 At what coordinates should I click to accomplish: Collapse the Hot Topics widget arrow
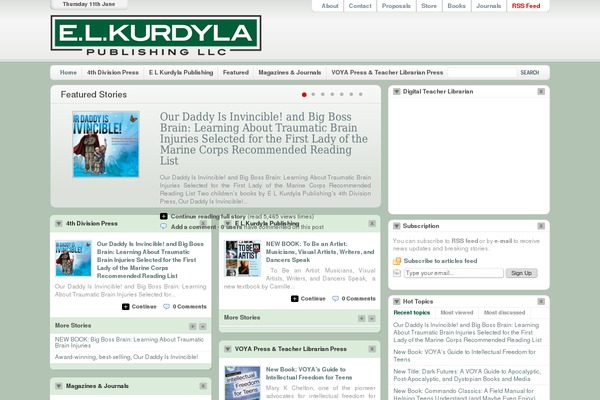tap(396, 302)
